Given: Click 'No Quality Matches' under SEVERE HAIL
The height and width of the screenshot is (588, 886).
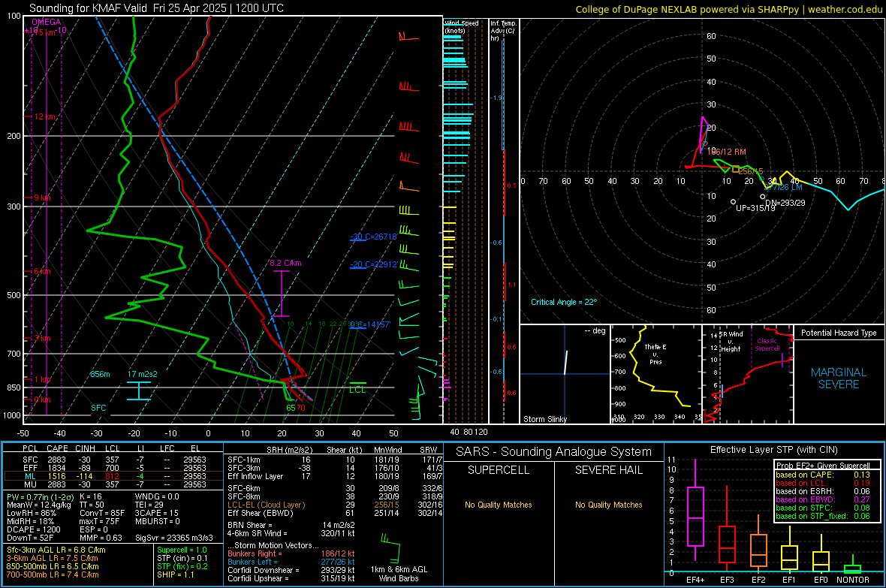Looking at the screenshot, I should (x=608, y=505).
